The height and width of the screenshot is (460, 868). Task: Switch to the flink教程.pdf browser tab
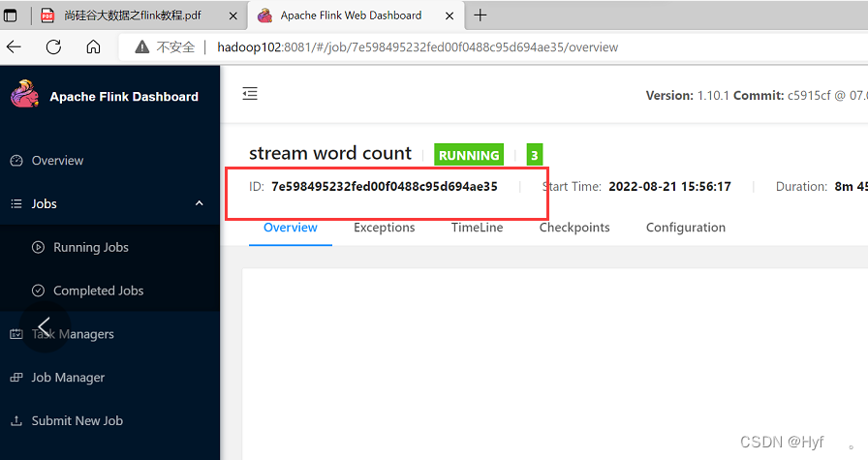tap(133, 15)
